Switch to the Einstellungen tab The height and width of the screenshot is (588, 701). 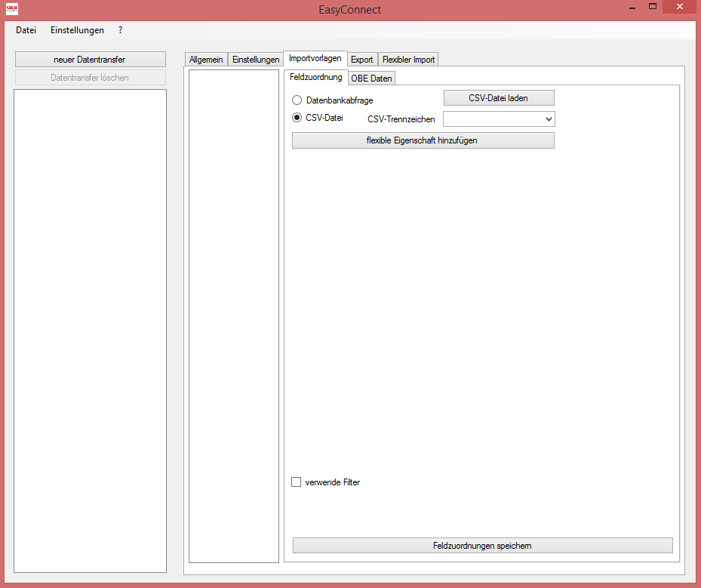(x=256, y=58)
